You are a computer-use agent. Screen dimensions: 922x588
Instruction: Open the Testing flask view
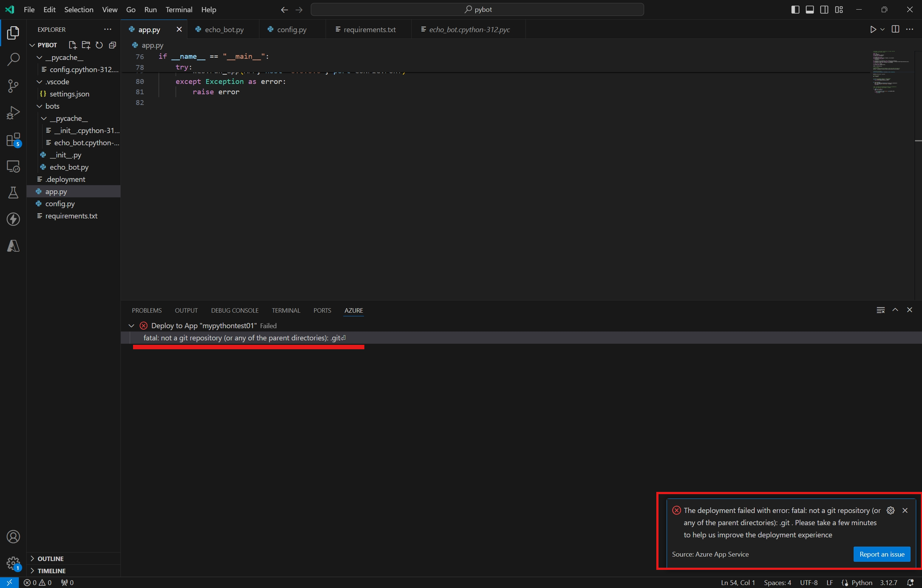(x=13, y=193)
